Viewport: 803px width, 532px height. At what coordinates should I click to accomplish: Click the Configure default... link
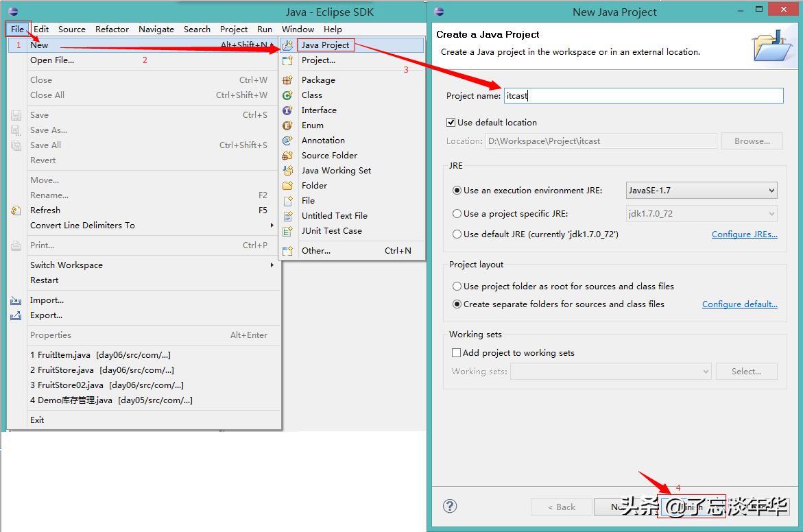point(740,304)
